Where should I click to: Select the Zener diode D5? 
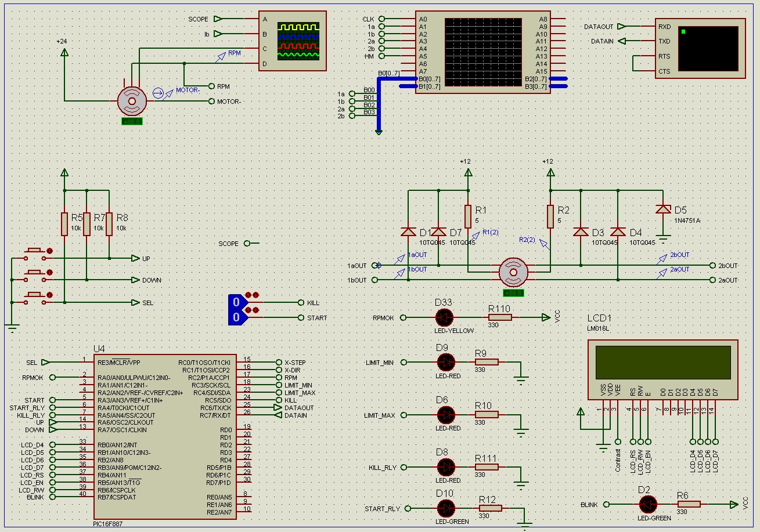pyautogui.click(x=663, y=209)
